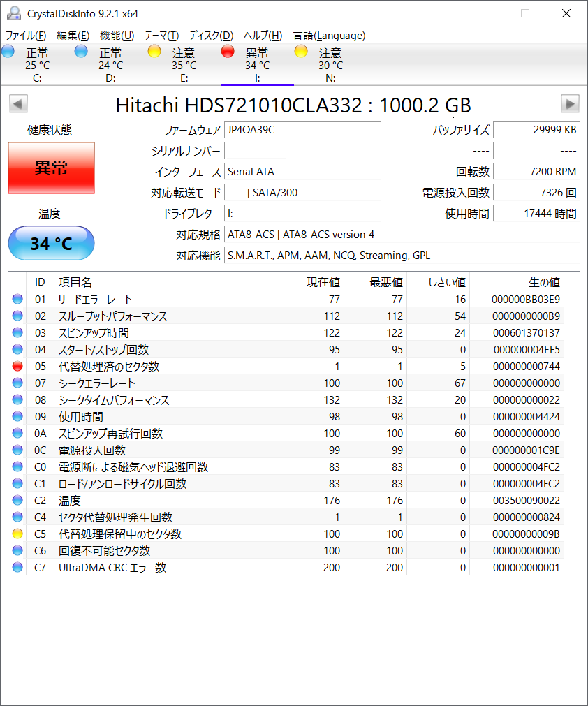Open the 機能(U) menu
The width and height of the screenshot is (588, 706).
pyautogui.click(x=117, y=36)
